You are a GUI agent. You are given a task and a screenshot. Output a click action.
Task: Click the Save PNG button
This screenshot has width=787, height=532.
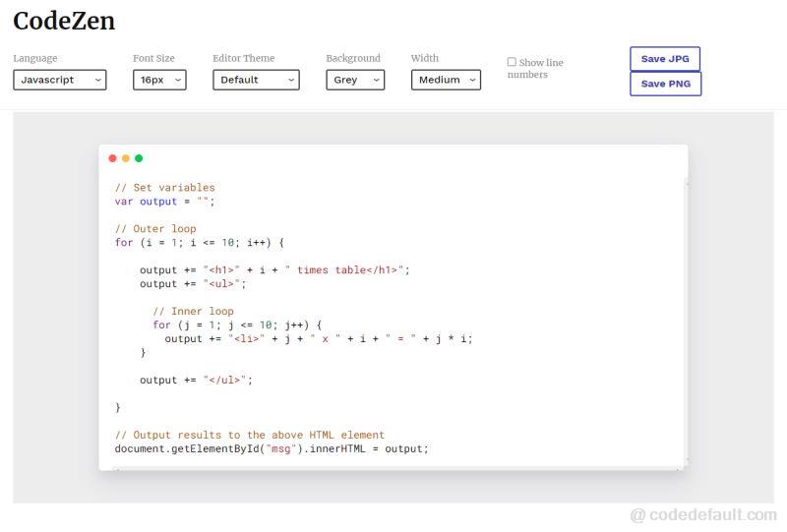(666, 84)
